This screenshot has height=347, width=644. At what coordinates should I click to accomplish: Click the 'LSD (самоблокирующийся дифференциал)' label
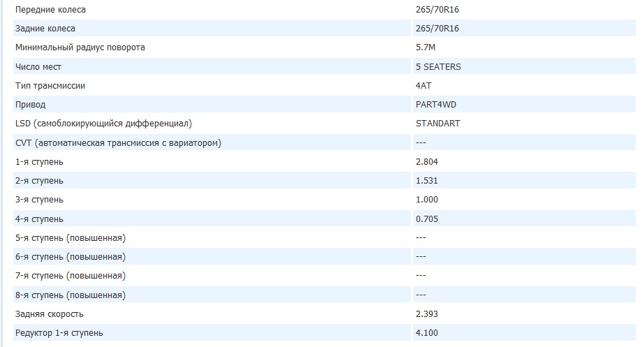click(x=103, y=124)
